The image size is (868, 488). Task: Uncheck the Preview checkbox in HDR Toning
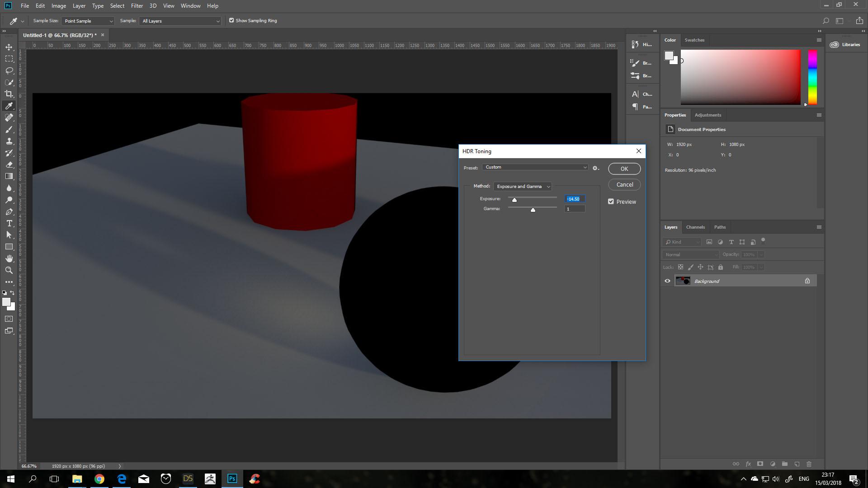(611, 202)
